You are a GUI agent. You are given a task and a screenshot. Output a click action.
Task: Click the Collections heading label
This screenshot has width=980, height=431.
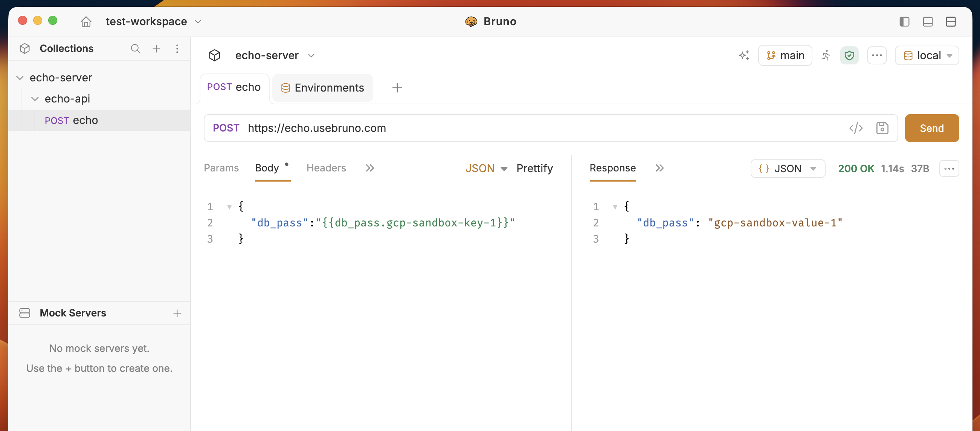[x=67, y=49]
